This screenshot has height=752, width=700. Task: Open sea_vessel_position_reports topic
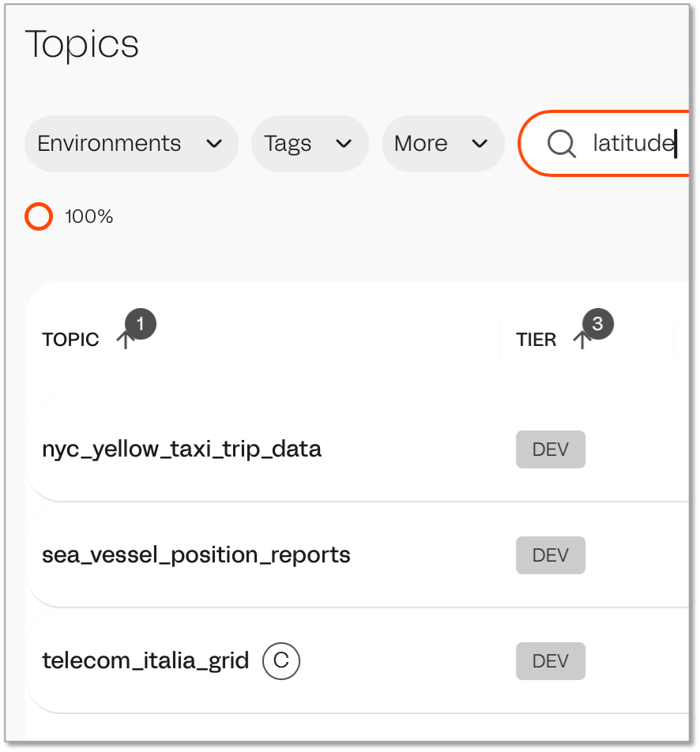coord(196,555)
